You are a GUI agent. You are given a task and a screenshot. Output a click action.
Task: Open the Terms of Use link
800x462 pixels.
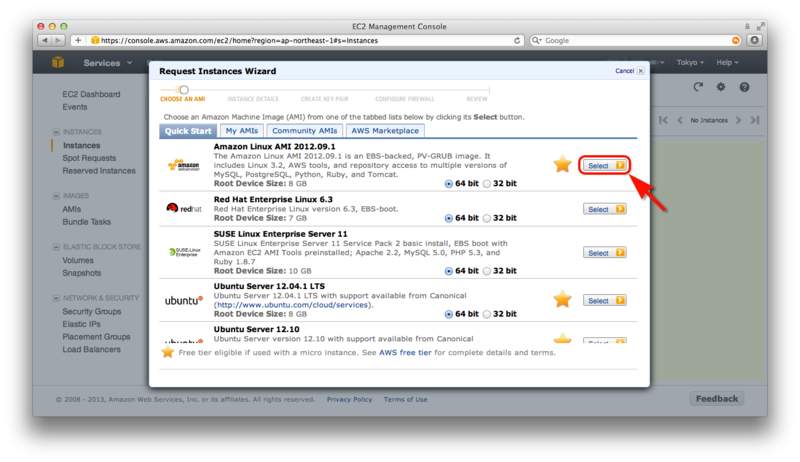click(x=406, y=399)
